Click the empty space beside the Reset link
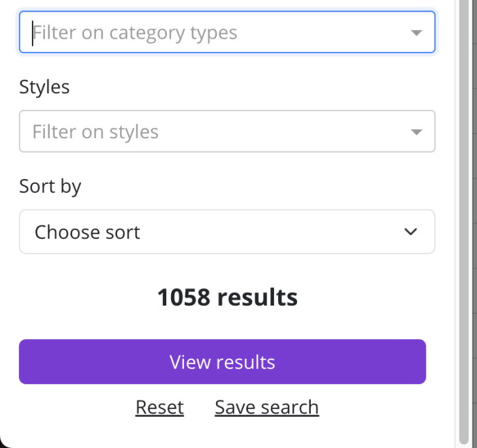Screen dimensions: 477x448 click(x=75, y=407)
